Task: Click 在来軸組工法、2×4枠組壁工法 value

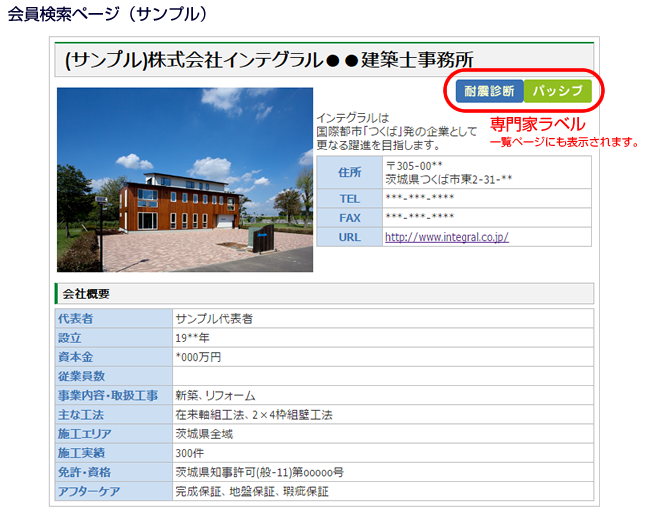Action: coord(254,415)
